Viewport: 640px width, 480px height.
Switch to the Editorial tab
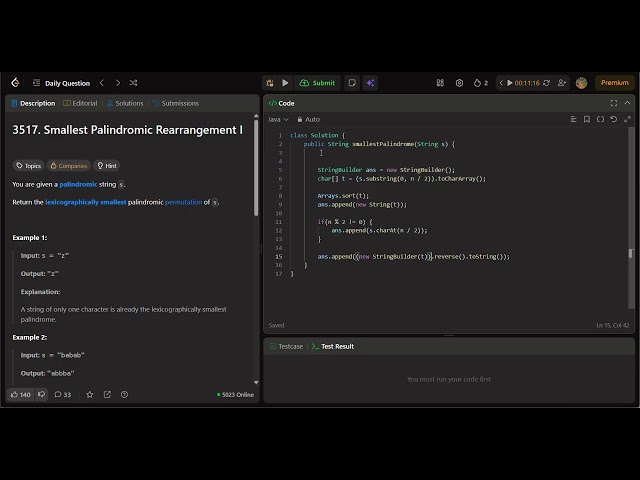click(80, 103)
